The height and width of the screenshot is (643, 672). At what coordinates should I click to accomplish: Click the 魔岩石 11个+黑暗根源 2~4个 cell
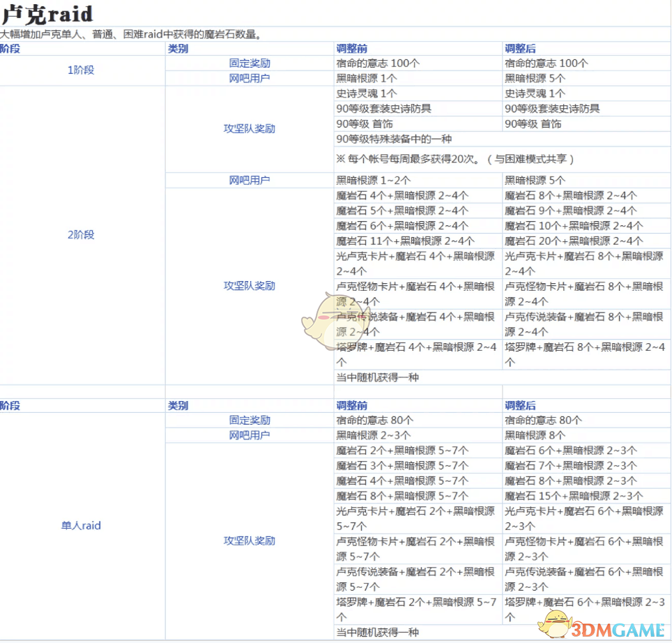click(406, 241)
